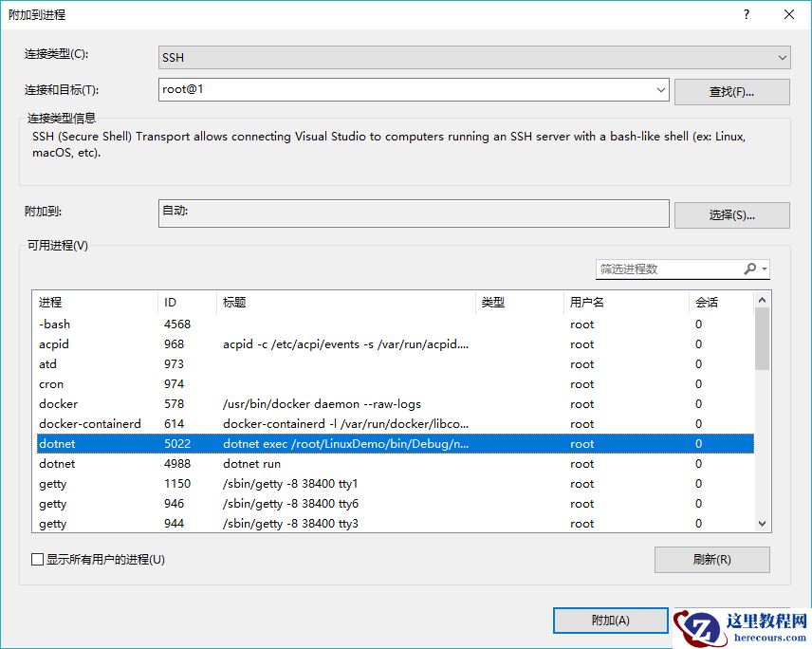Sort by the 类型 column header
The image size is (812, 649).
pyautogui.click(x=520, y=302)
